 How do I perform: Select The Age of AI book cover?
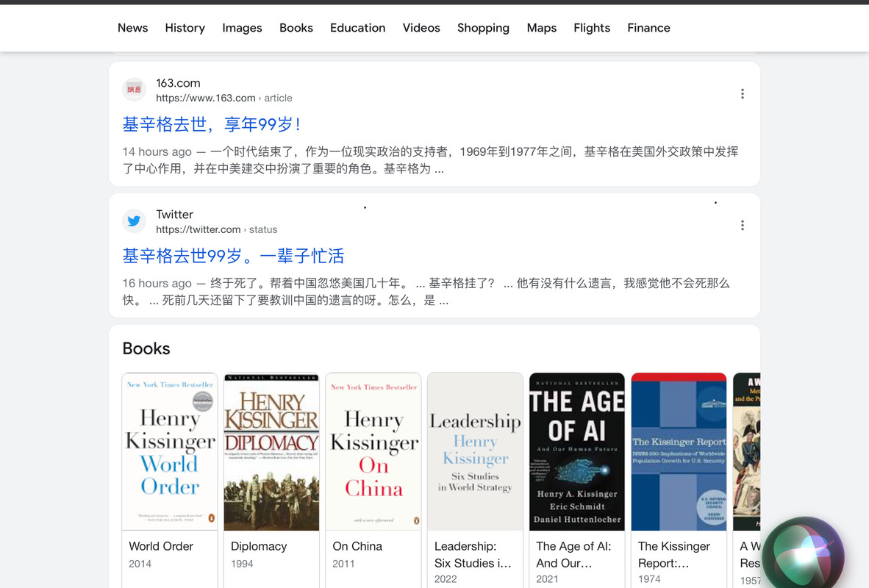click(577, 452)
